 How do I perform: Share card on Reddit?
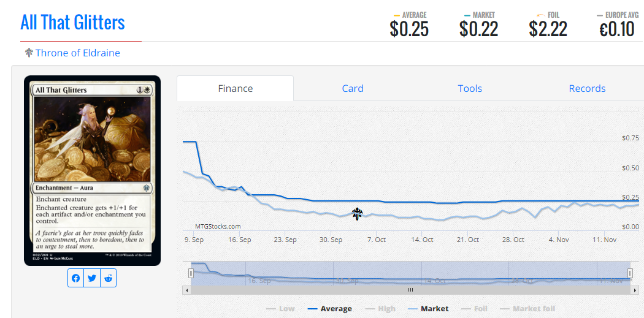click(108, 278)
